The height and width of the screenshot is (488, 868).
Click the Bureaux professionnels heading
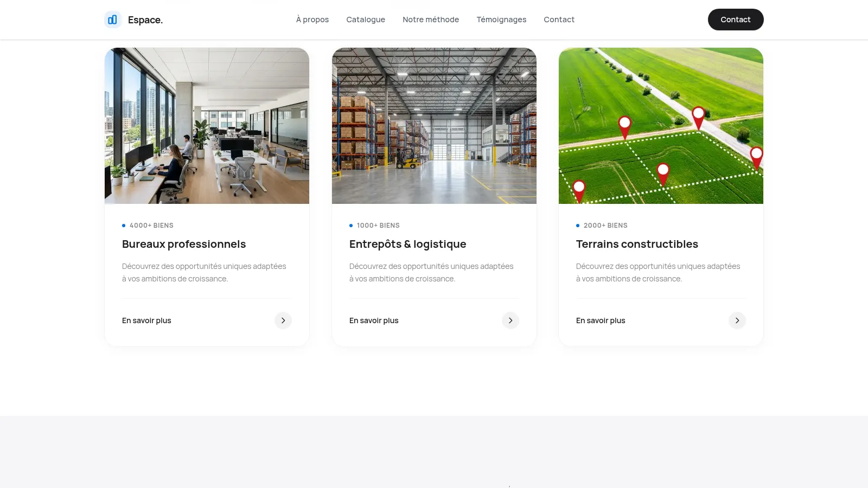click(x=184, y=244)
